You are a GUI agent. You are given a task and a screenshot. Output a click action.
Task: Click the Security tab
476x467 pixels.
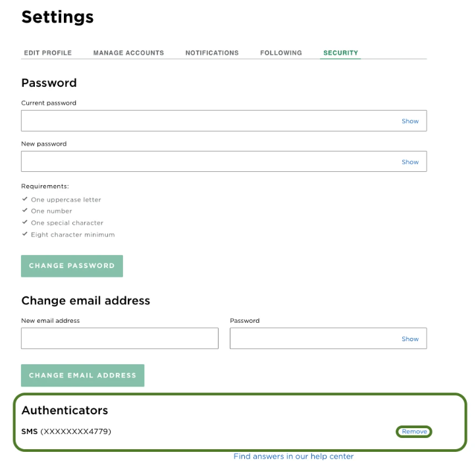point(340,53)
